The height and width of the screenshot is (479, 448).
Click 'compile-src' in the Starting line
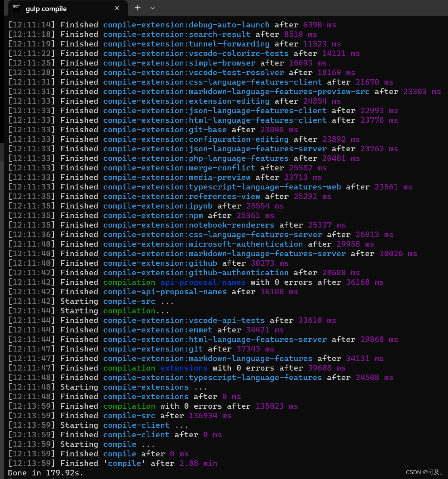tap(129, 301)
